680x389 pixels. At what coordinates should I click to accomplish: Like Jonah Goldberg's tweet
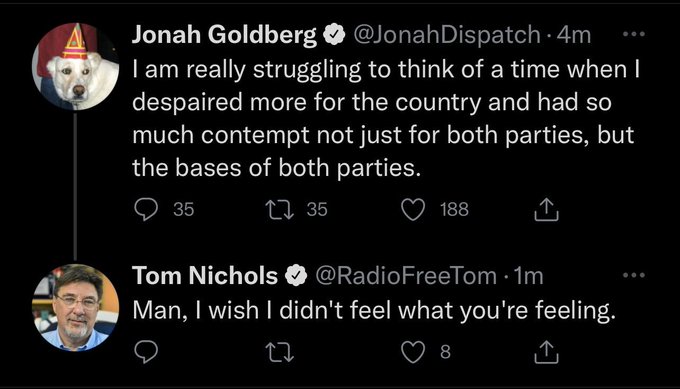coord(412,209)
